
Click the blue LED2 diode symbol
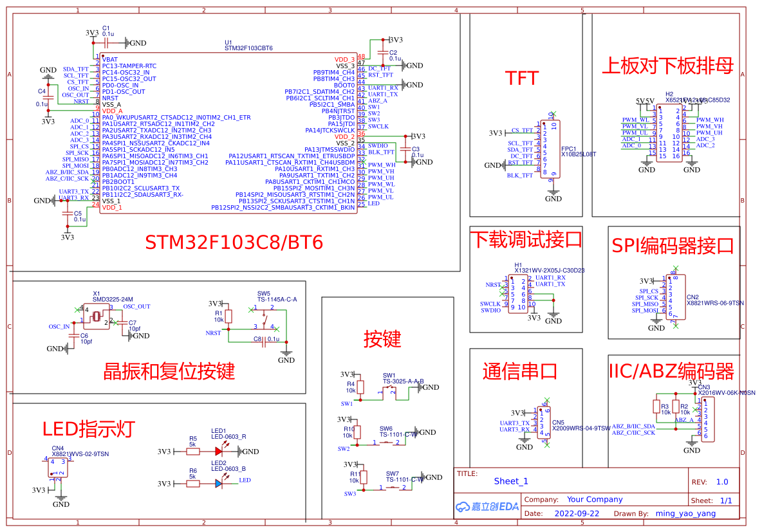(x=219, y=483)
